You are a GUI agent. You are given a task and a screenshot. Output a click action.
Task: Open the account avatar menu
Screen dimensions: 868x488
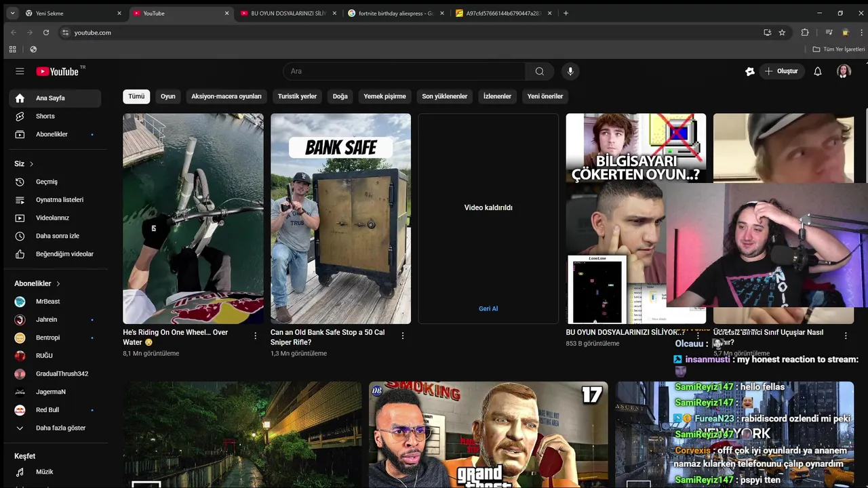tap(844, 71)
